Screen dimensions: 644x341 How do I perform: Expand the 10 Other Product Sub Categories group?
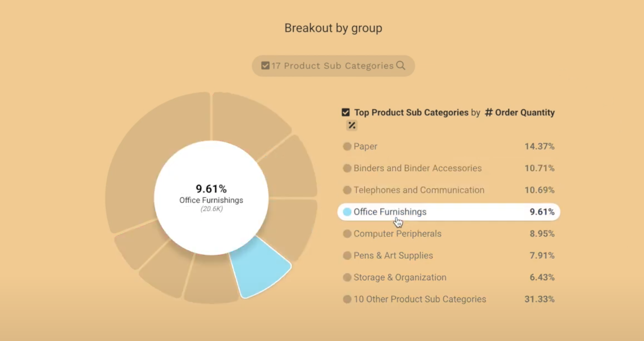(x=419, y=299)
